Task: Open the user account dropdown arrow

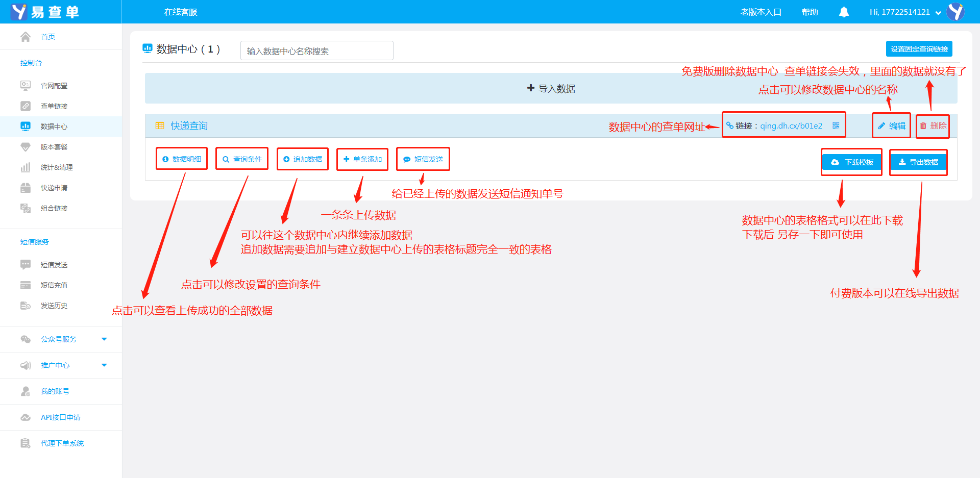Action: point(938,13)
